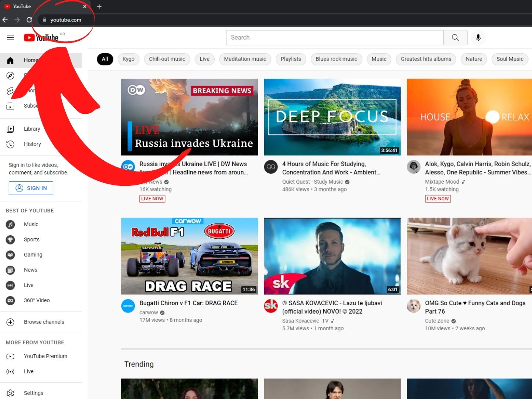Select the Meditation music chip
This screenshot has height=399, width=532.
pyautogui.click(x=245, y=59)
